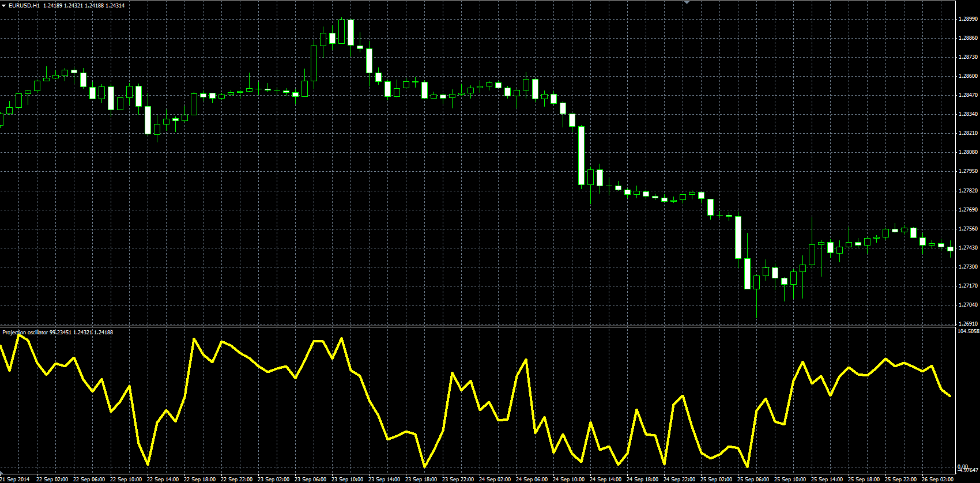Click the 25 Sep 06:00 time label
This screenshot has width=980, height=483.
point(753,480)
